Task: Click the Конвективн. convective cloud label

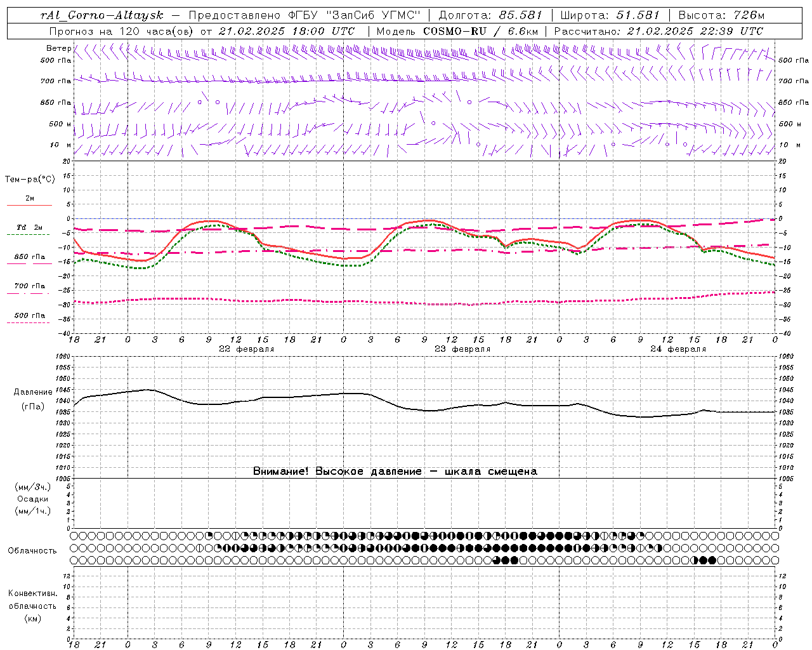Action: [32, 594]
